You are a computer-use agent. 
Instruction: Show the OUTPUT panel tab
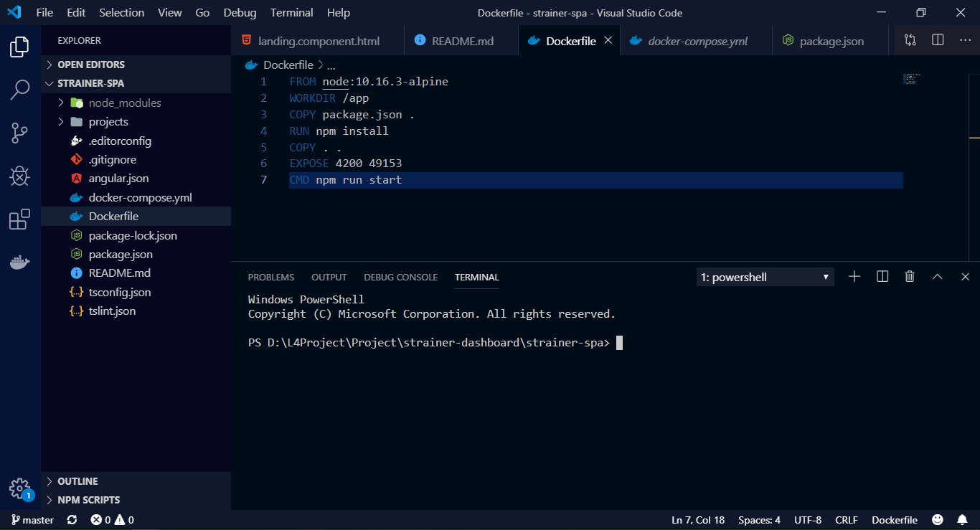[x=329, y=277]
